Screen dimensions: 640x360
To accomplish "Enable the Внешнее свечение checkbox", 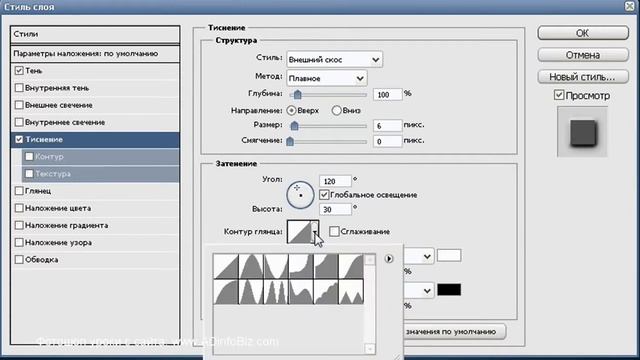I will tap(19, 105).
